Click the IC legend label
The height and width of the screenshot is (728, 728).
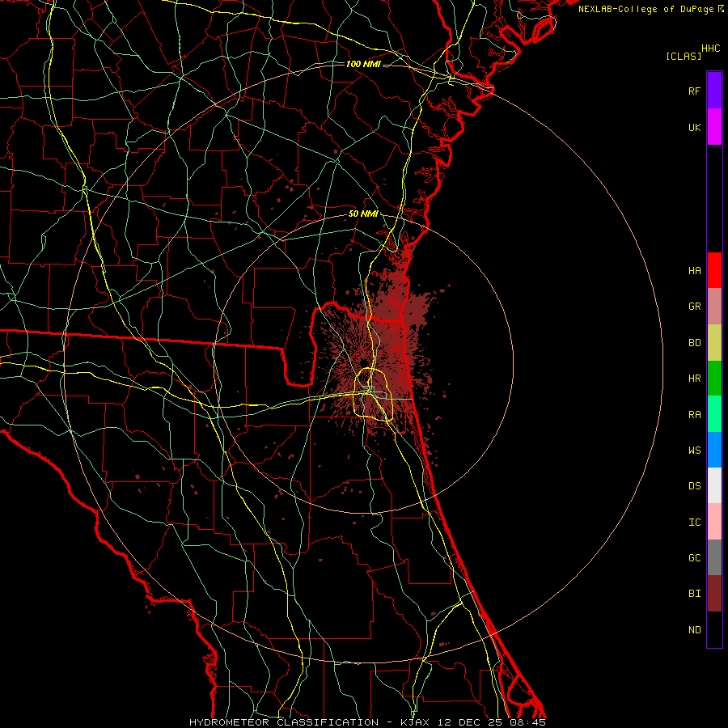[694, 523]
